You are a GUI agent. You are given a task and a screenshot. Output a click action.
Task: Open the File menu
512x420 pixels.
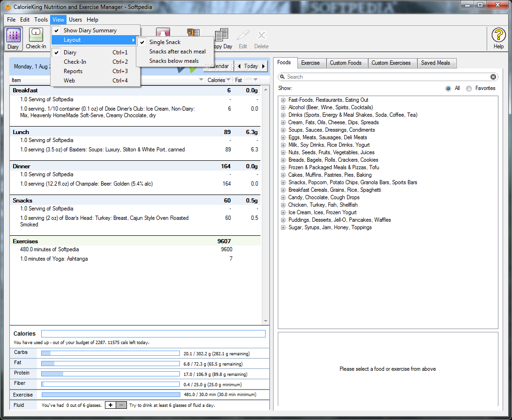11,20
